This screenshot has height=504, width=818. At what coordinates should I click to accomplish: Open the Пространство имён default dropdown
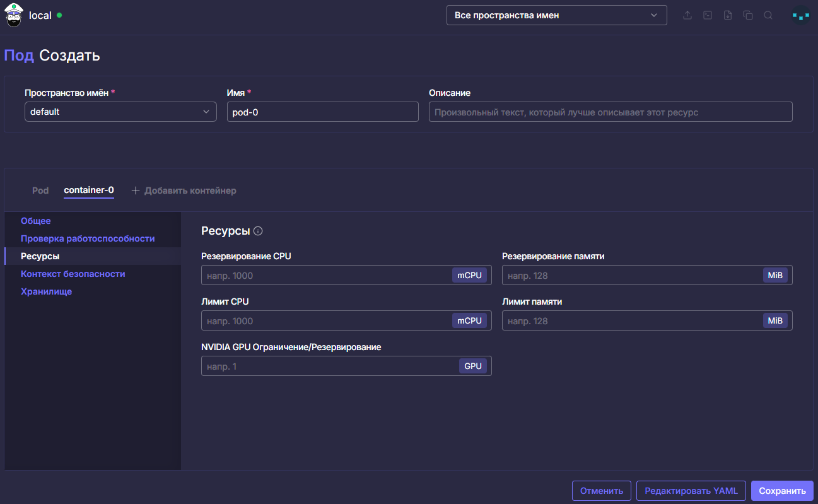(x=120, y=112)
